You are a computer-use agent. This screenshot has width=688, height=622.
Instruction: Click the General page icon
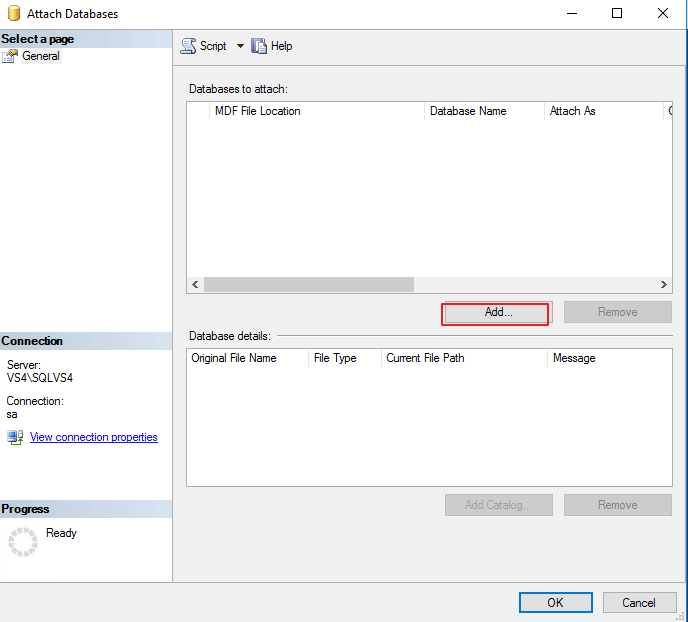coord(10,56)
